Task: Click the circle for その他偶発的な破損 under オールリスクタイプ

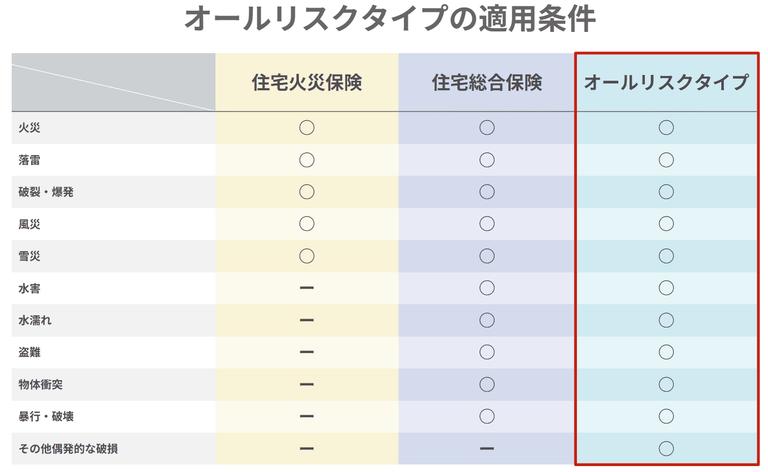Action: coord(666,448)
